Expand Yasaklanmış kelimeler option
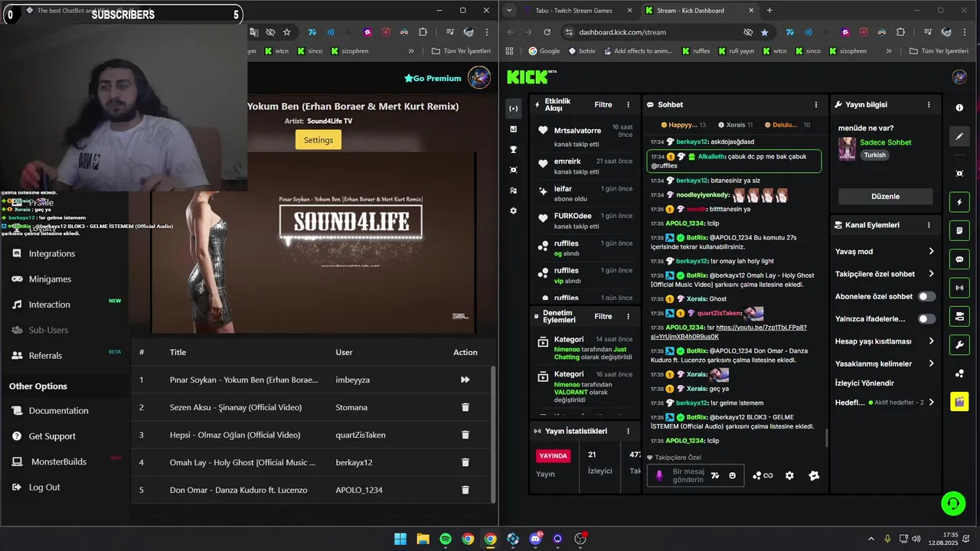Screen dimensions: 980x551 tap(884, 364)
